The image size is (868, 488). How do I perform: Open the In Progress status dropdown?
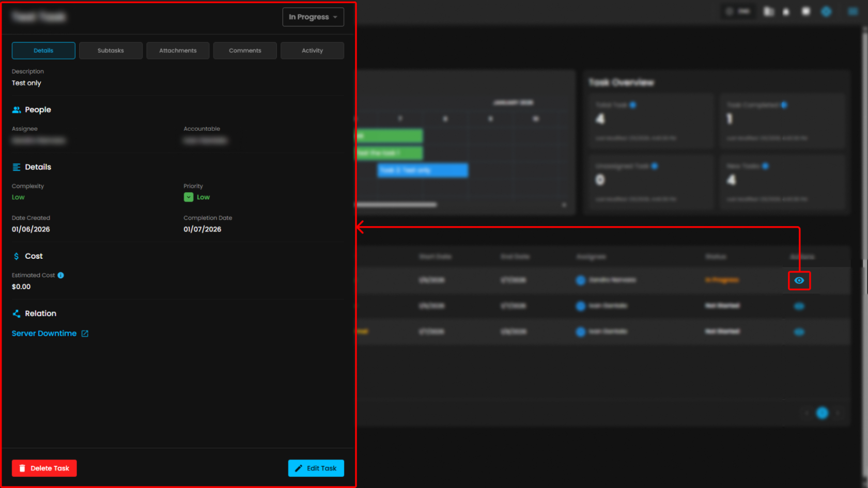pyautogui.click(x=313, y=17)
